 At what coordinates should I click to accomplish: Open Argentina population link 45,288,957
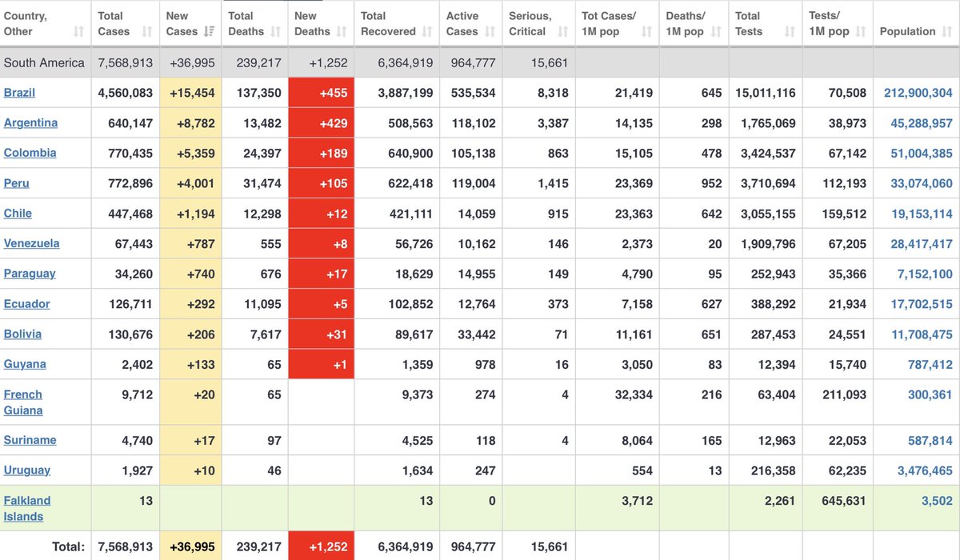coord(922,123)
